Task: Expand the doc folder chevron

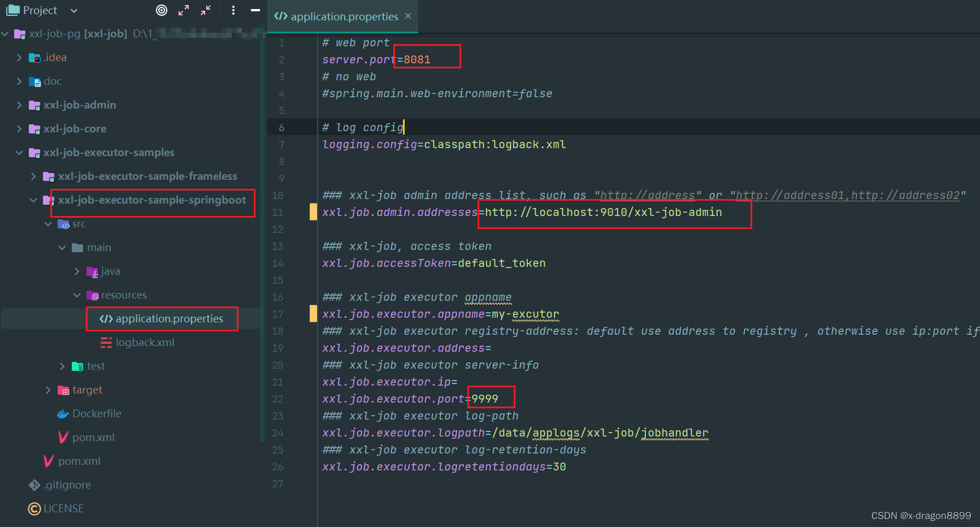Action: coord(19,81)
